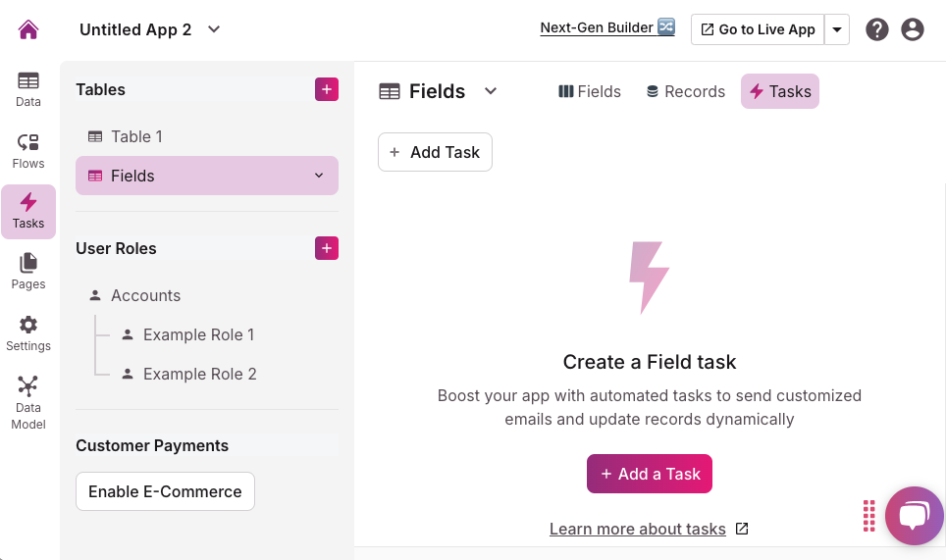Open the Settings gear section
Screen dimensions: 946x560
[28, 333]
